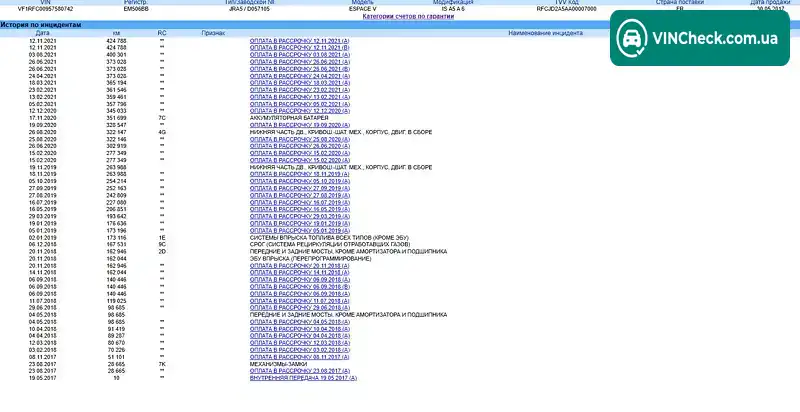Open ОПЛАТА В РАССРОЧКУ 16.05.2019 (A) link
The height and width of the screenshot is (412, 800).
299,209
